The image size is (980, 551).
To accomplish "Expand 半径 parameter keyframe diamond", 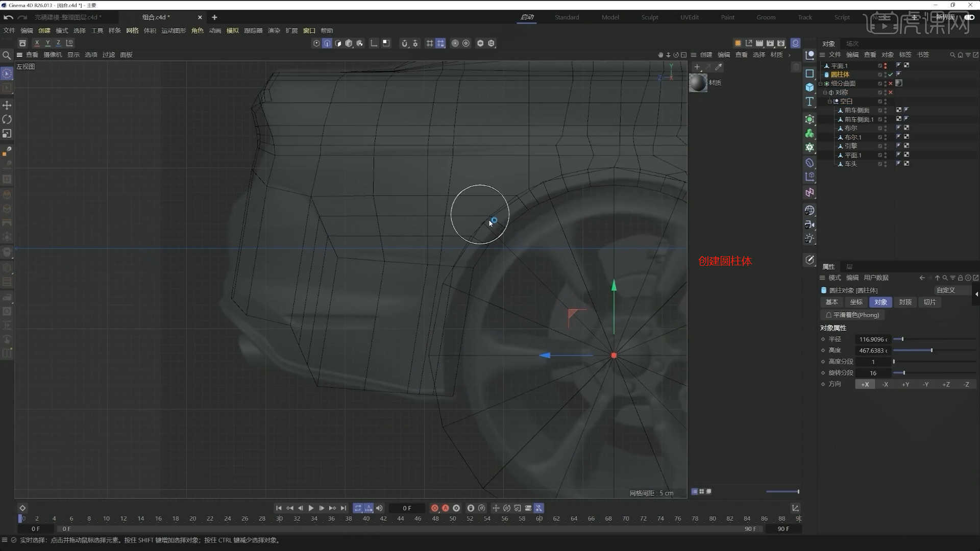I will [823, 339].
